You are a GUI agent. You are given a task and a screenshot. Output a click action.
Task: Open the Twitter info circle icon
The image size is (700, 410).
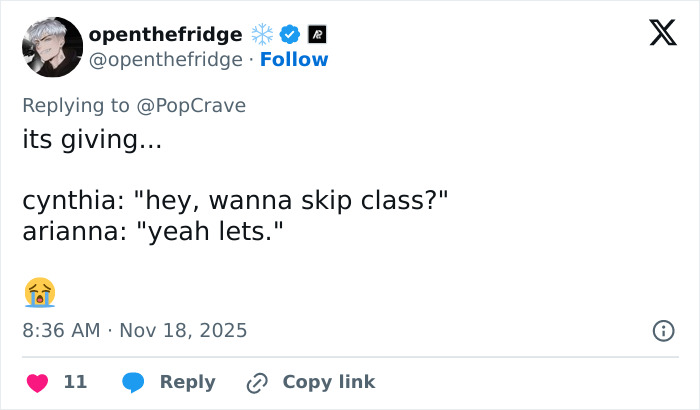click(662, 330)
